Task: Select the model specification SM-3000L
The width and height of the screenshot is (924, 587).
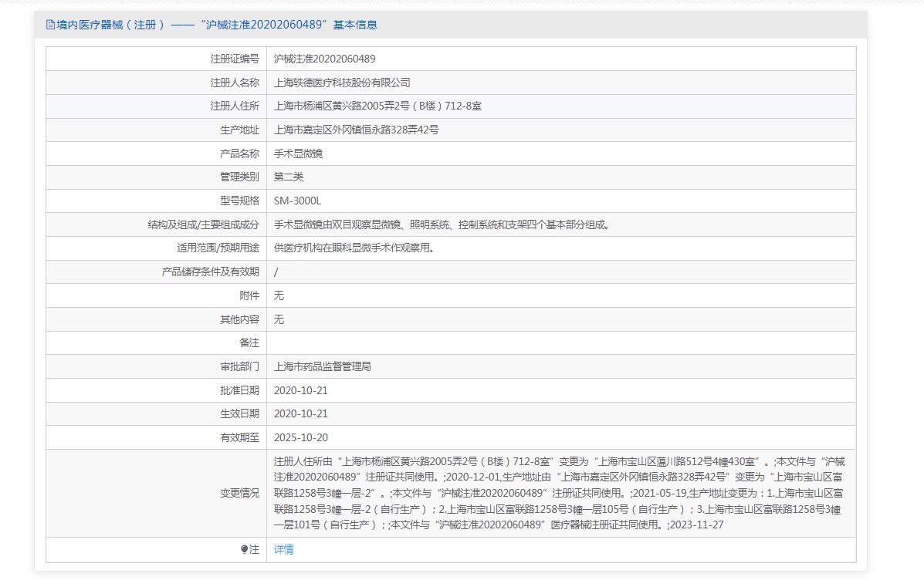Action: coord(298,201)
